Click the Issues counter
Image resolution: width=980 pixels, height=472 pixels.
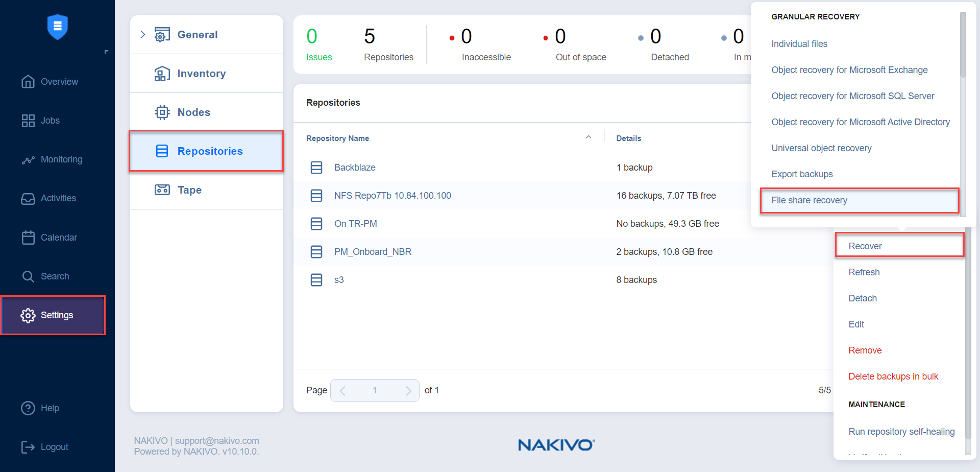319,45
